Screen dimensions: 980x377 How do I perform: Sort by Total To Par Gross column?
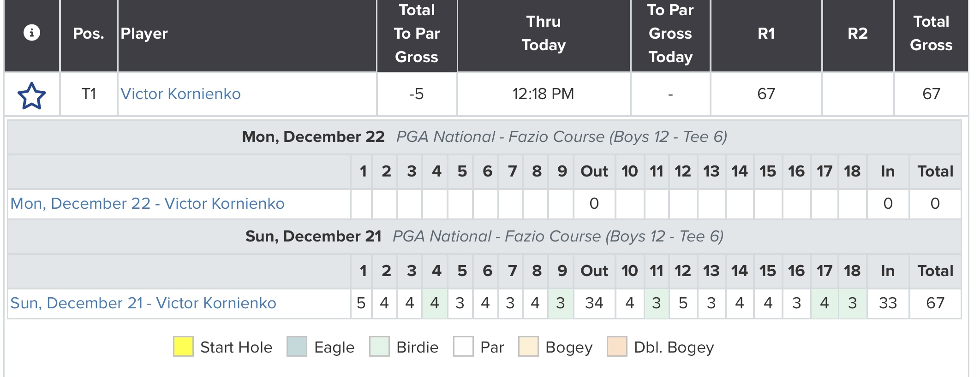click(417, 33)
